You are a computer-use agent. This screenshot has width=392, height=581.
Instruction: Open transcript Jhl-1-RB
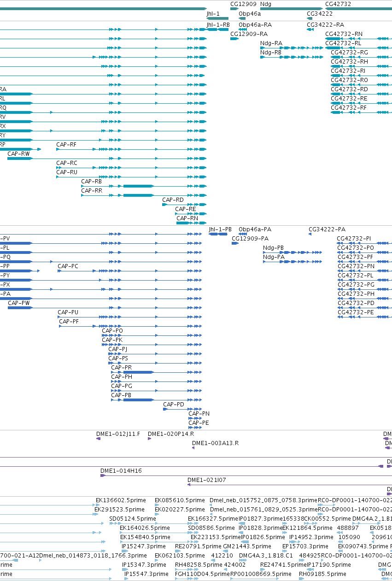pyautogui.click(x=217, y=29)
